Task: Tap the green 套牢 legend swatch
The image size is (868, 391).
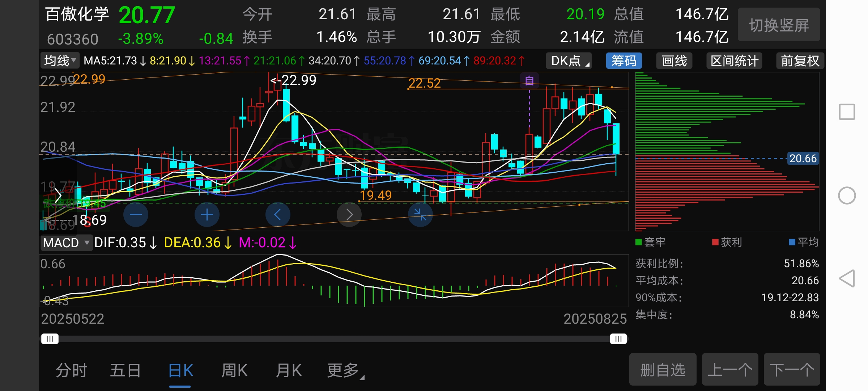Action: pos(639,242)
